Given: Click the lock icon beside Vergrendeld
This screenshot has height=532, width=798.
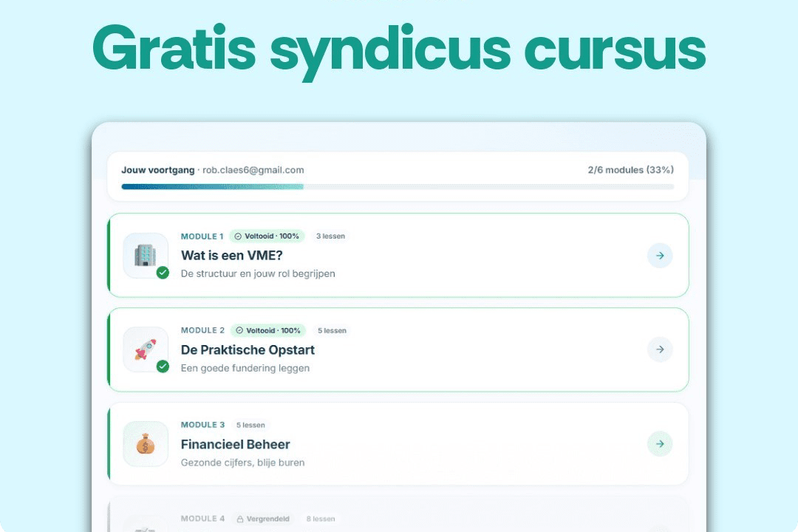Looking at the screenshot, I should pos(240,519).
